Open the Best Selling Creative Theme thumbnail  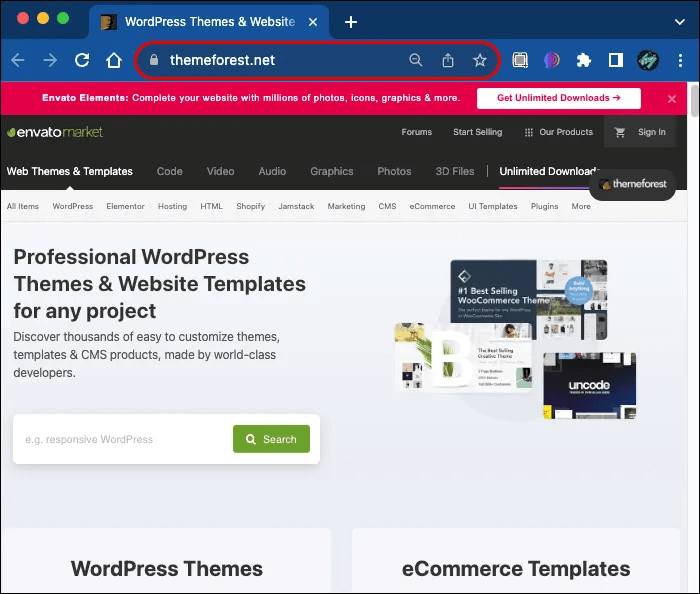pos(463,357)
